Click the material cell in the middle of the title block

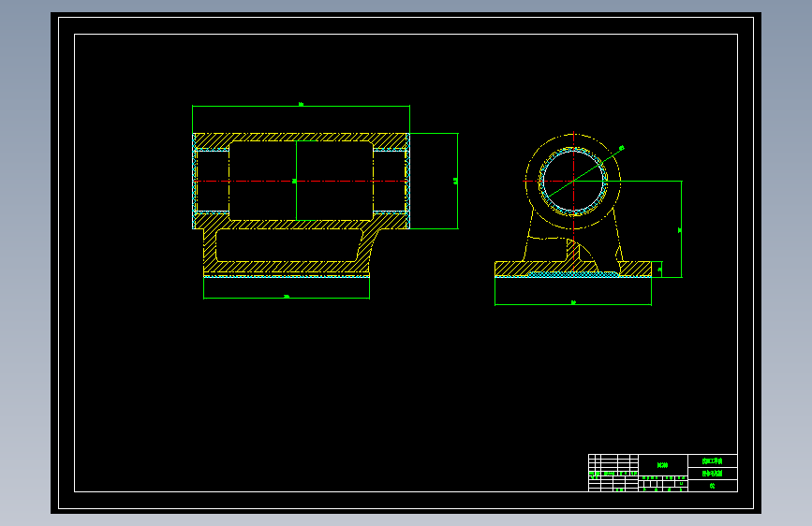[x=663, y=465]
